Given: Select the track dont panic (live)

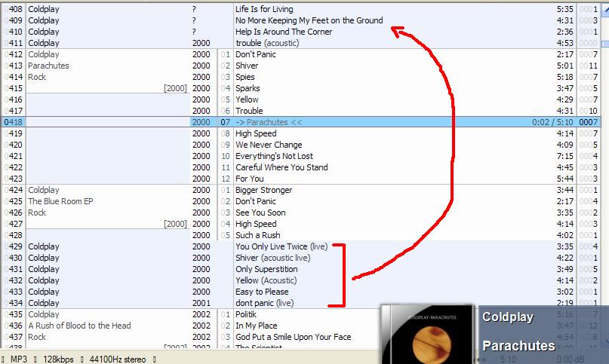Looking at the screenshot, I should (264, 303).
